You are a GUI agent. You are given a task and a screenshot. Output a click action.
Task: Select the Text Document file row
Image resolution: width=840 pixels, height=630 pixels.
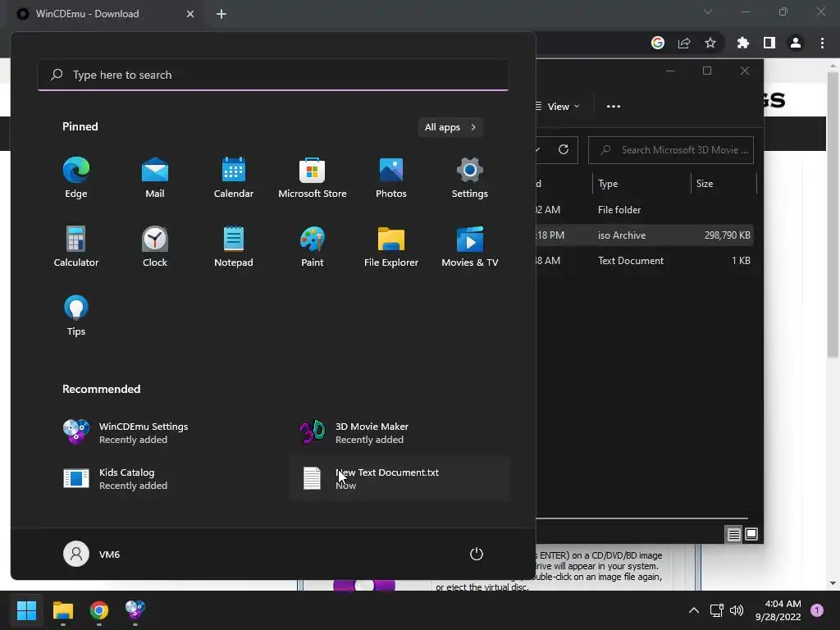pos(645,261)
